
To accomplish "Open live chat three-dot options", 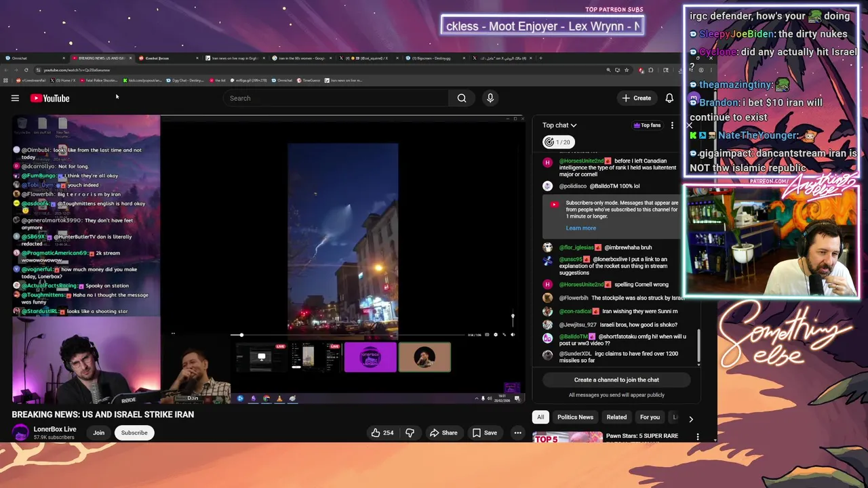I will tap(672, 125).
